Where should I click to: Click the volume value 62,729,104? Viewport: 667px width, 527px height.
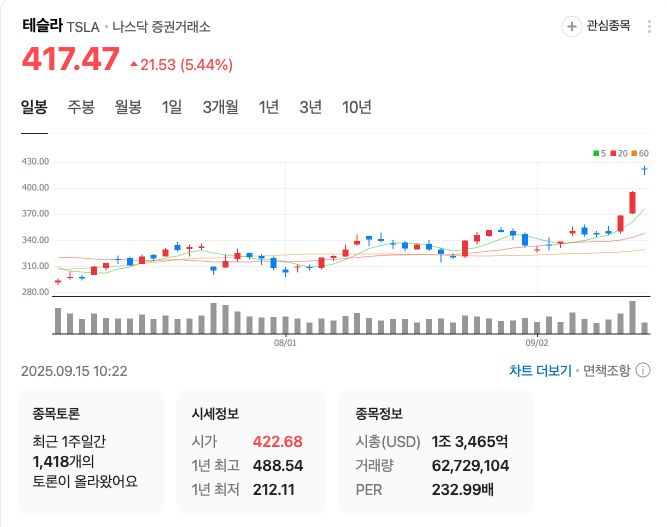tap(470, 466)
